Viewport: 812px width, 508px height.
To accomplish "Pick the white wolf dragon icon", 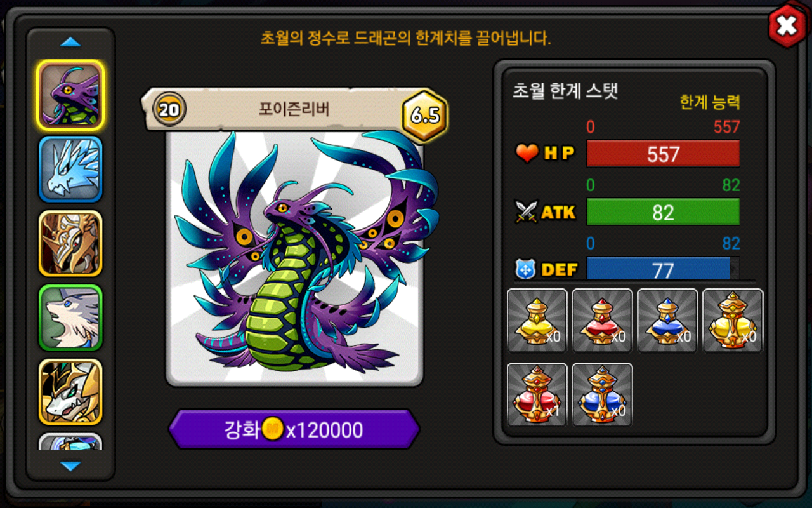I will pos(70,317).
